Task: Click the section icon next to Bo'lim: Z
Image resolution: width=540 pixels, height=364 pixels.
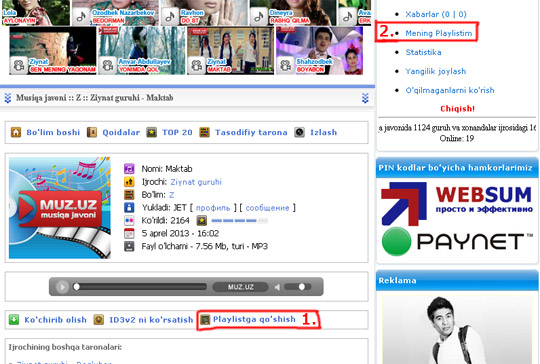Action: coord(129,195)
